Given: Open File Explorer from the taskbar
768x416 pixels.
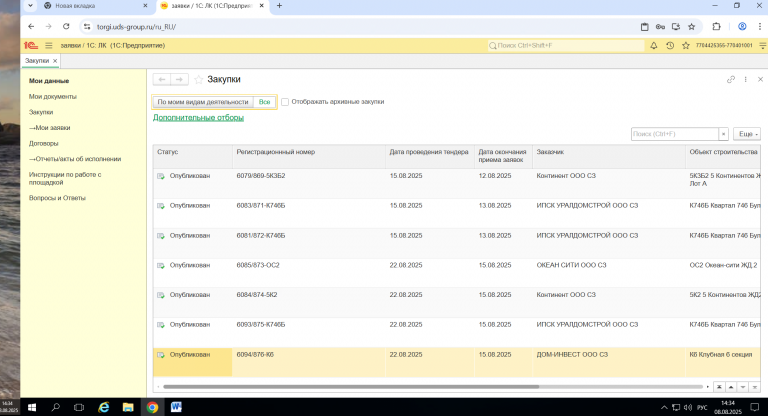Looking at the screenshot, I should pos(128,407).
